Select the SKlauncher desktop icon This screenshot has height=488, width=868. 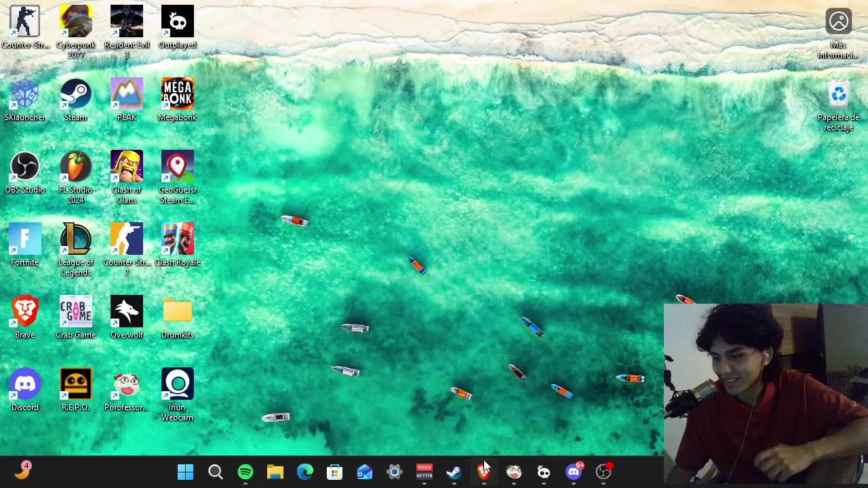tap(25, 100)
